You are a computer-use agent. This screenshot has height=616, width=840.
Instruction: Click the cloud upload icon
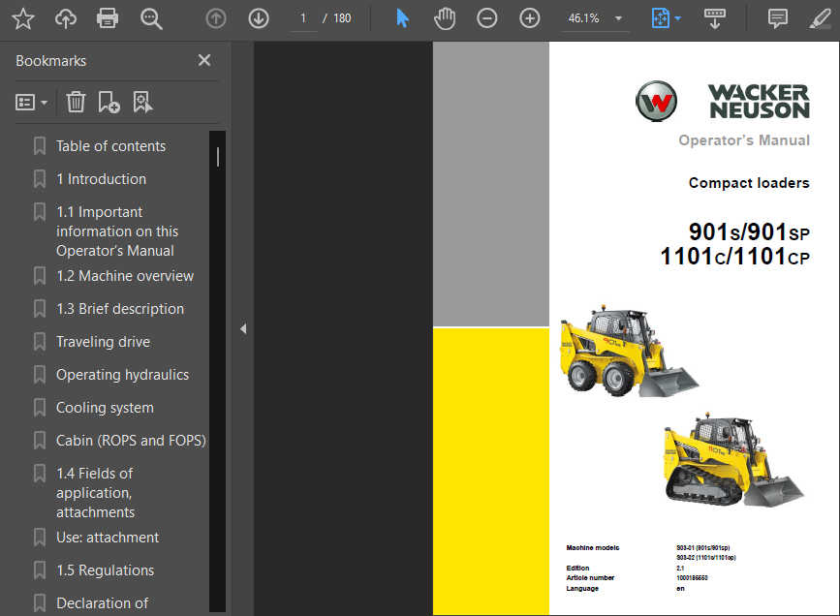coord(65,18)
